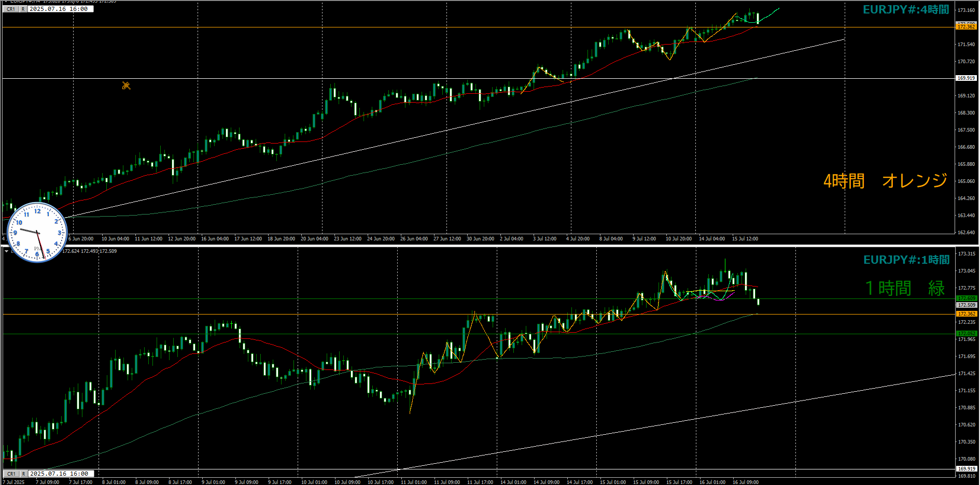Click the '15 Jul 12:00' time axis label
This screenshot has height=485, width=980.
[745, 239]
